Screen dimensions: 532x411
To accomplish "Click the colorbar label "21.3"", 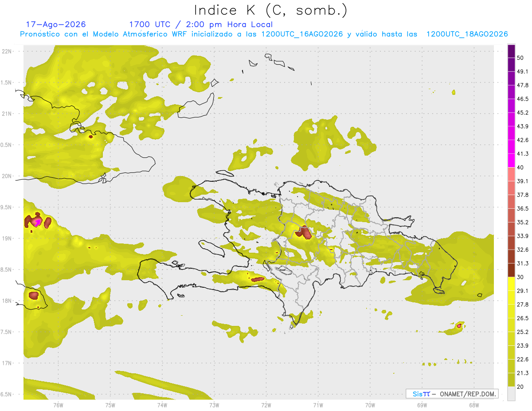I will pos(523,373).
